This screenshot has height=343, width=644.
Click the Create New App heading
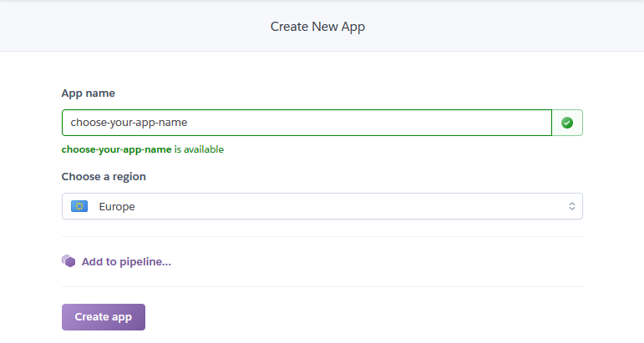[x=317, y=27]
